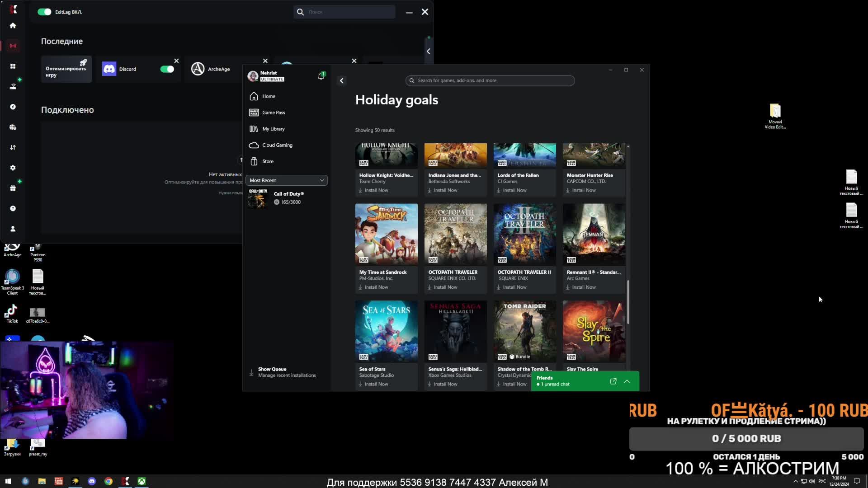The height and width of the screenshot is (488, 868).
Task: Expand the Most Recent sort dropdown
Action: click(x=286, y=180)
